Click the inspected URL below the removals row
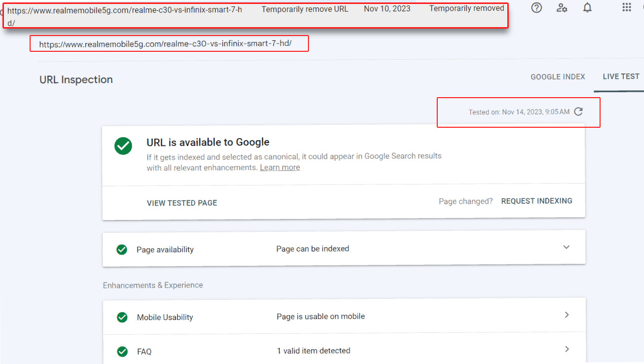Screen dimensions: 644x364 coord(165,44)
